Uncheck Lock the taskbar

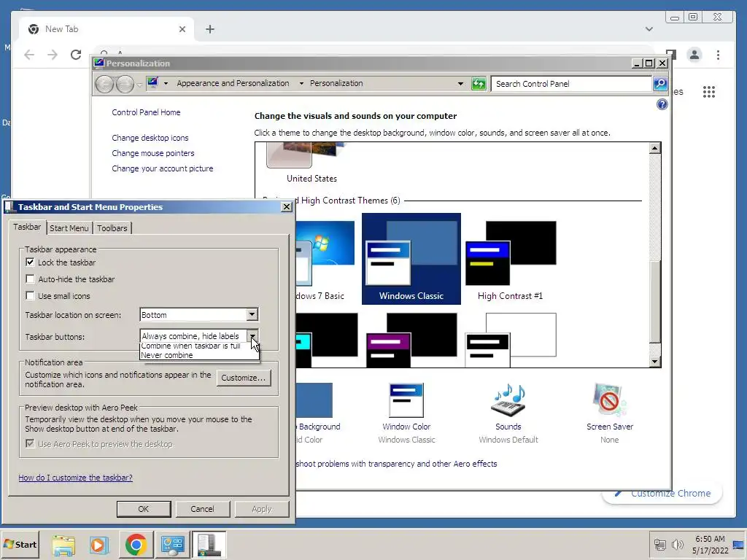pyautogui.click(x=30, y=262)
